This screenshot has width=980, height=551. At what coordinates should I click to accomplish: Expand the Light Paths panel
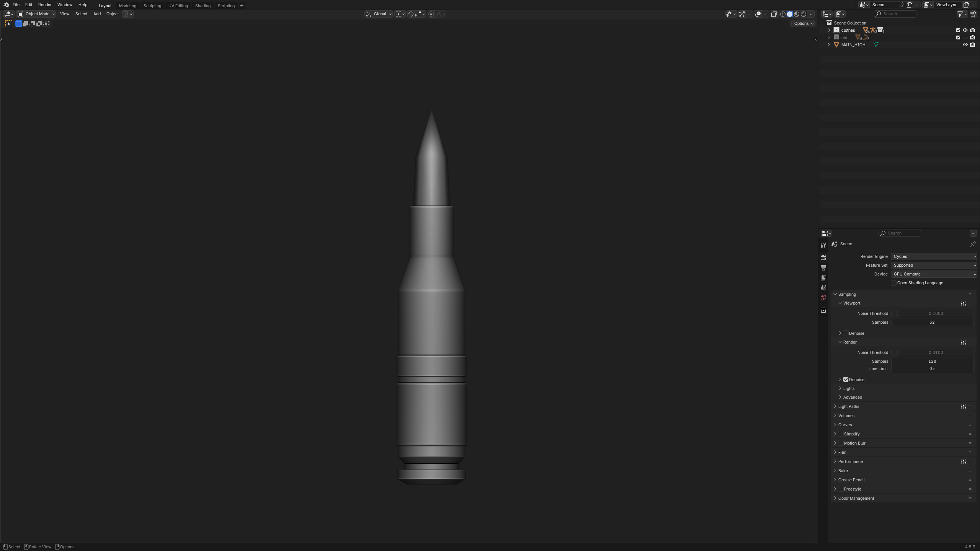tap(848, 406)
